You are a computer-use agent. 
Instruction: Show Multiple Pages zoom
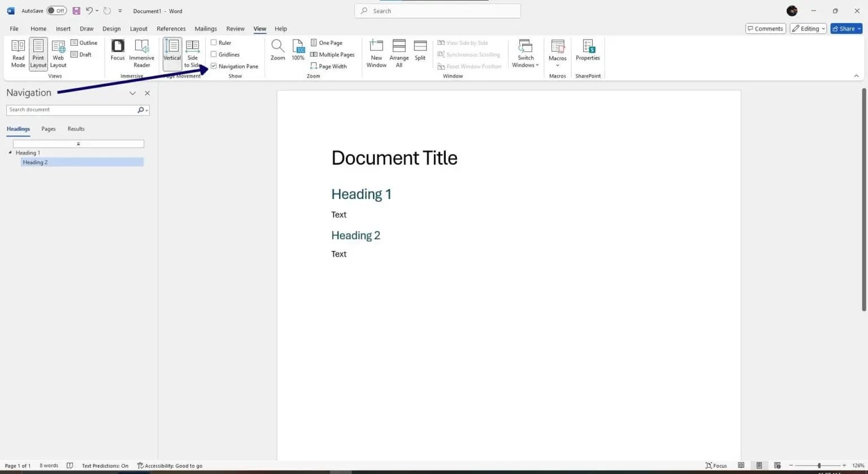coord(332,55)
